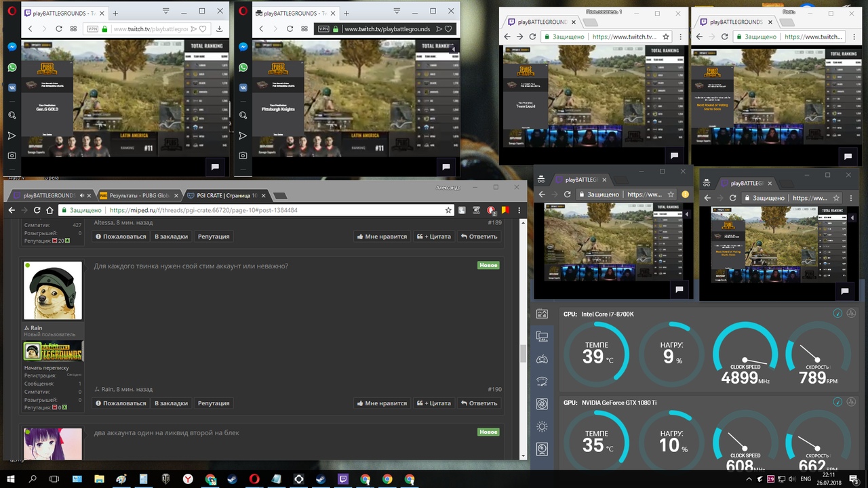
Task: Open Twitch chat in the Team Liquid stream window
Action: [674, 156]
